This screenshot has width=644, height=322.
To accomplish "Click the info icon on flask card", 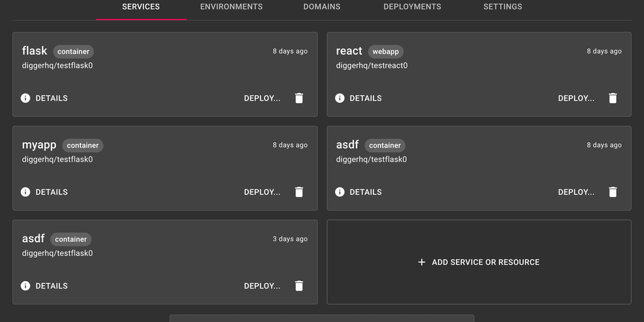I will pyautogui.click(x=26, y=98).
